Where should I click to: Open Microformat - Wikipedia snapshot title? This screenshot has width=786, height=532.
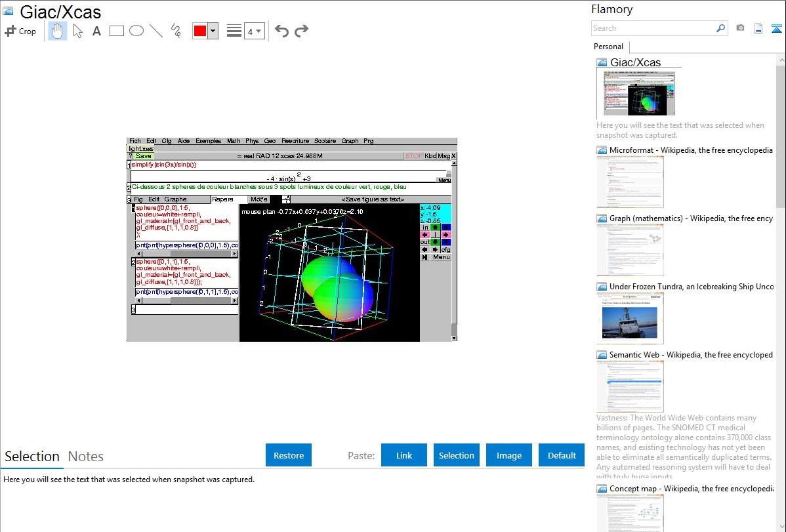click(691, 150)
